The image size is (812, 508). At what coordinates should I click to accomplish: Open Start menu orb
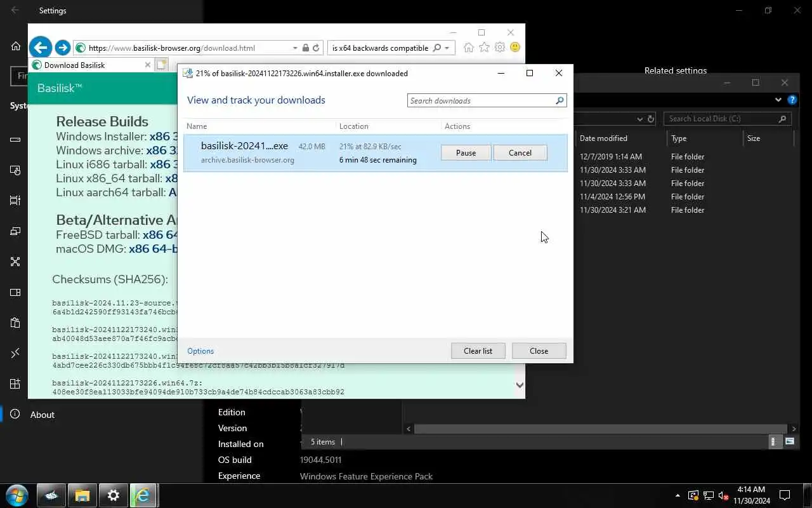16,495
